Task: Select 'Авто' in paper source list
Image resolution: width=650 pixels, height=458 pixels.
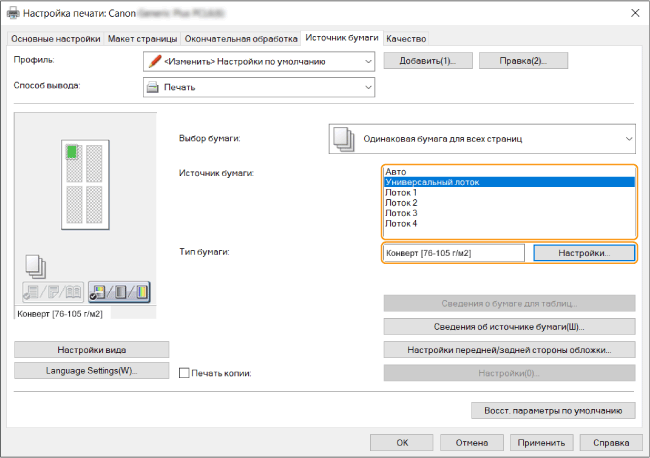Action: (395, 172)
